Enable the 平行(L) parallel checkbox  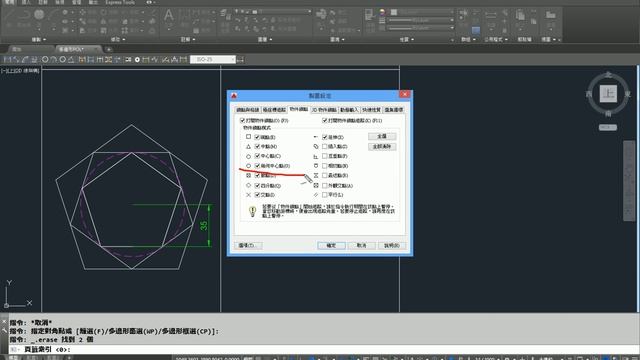pyautogui.click(x=325, y=195)
